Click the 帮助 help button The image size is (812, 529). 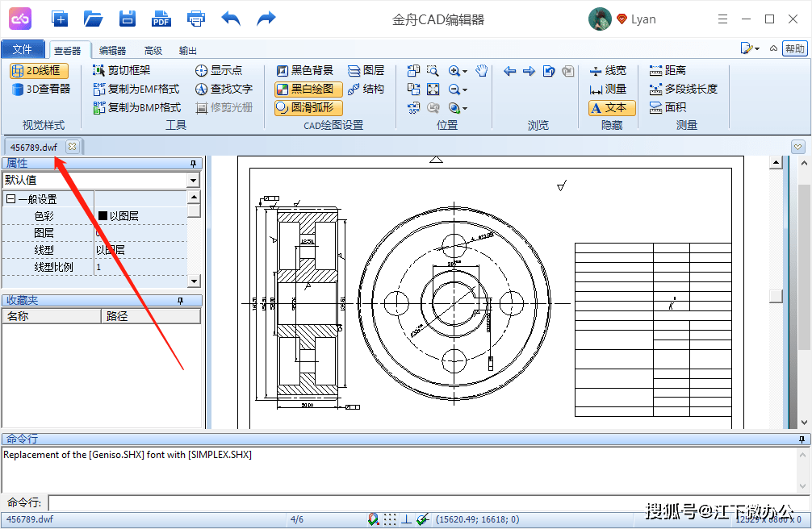click(795, 48)
